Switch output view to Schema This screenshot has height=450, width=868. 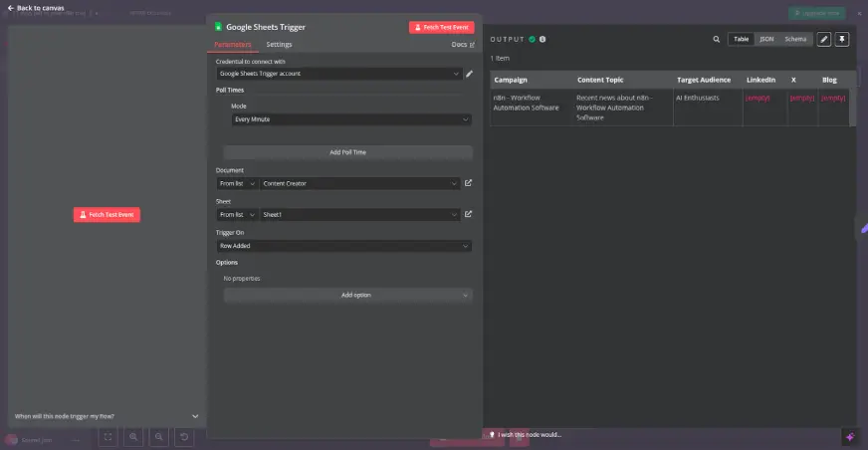[795, 40]
